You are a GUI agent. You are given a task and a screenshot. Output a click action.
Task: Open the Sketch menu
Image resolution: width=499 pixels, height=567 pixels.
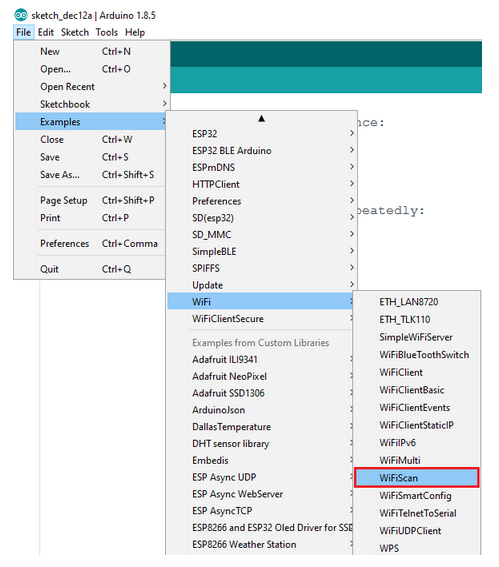(75, 33)
